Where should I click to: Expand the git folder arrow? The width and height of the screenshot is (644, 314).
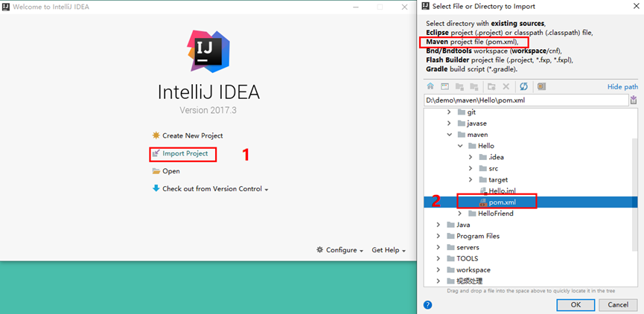coord(449,112)
